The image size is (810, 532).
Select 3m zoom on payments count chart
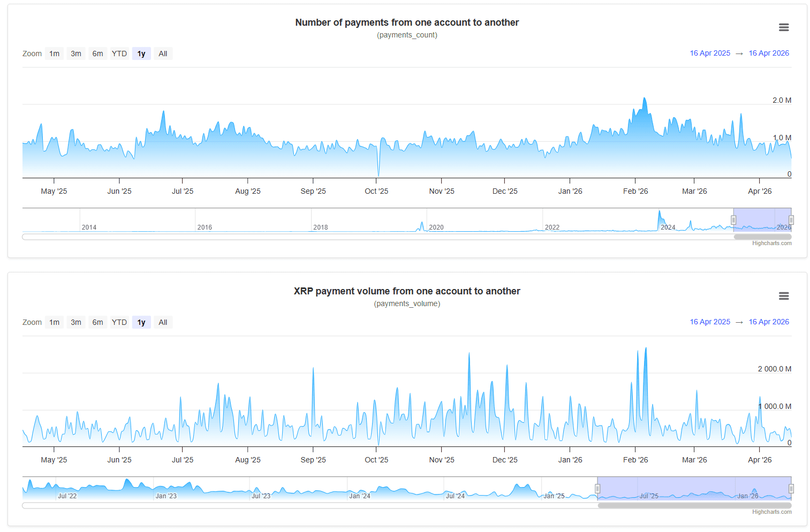tap(76, 54)
